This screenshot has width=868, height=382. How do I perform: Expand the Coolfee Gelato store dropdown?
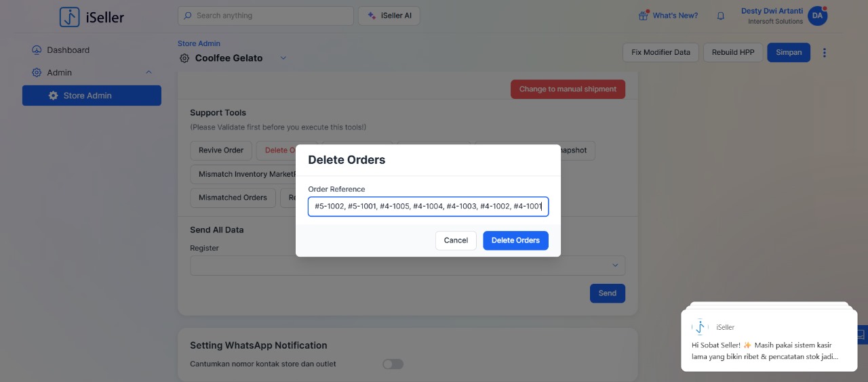coord(283,58)
